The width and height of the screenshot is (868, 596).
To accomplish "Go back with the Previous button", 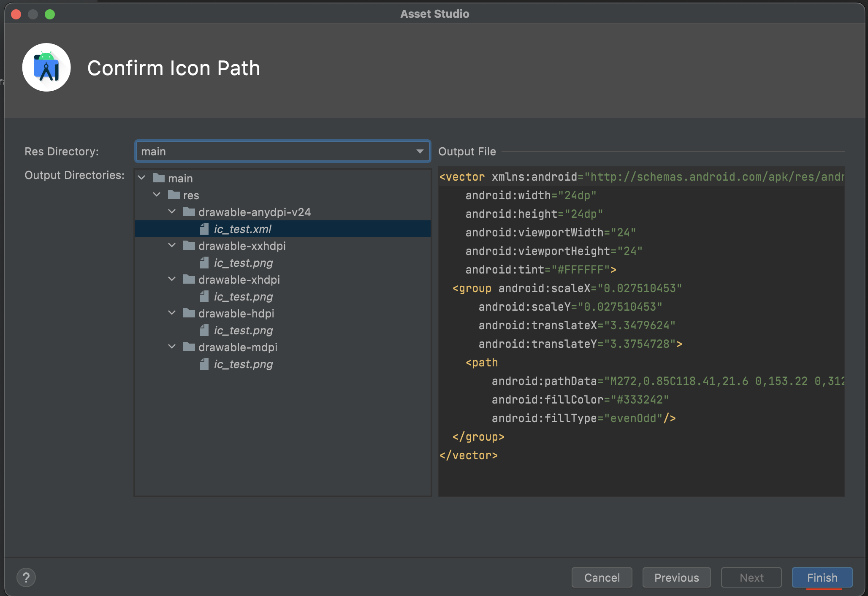I will pos(676,577).
